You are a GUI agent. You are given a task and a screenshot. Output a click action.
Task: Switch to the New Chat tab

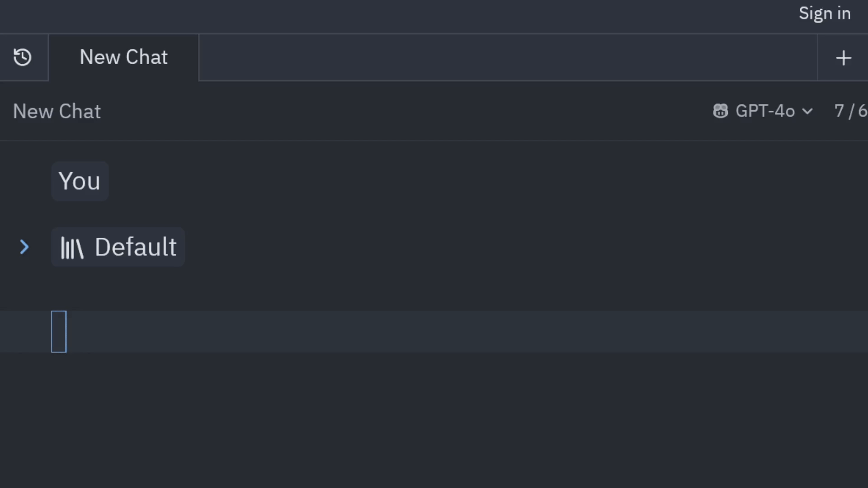(x=123, y=57)
